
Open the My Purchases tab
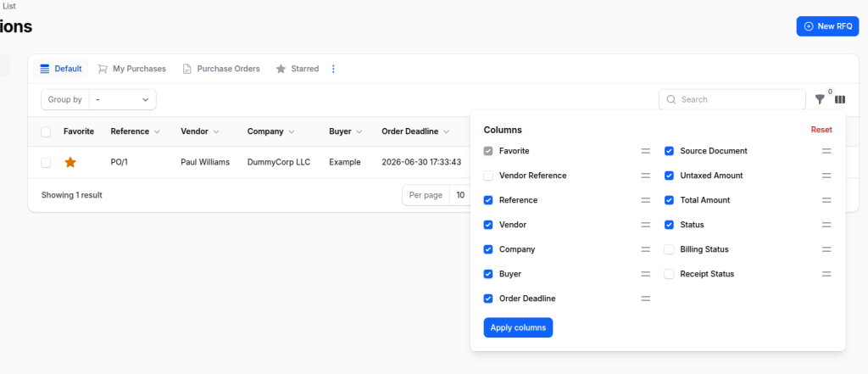(x=131, y=69)
